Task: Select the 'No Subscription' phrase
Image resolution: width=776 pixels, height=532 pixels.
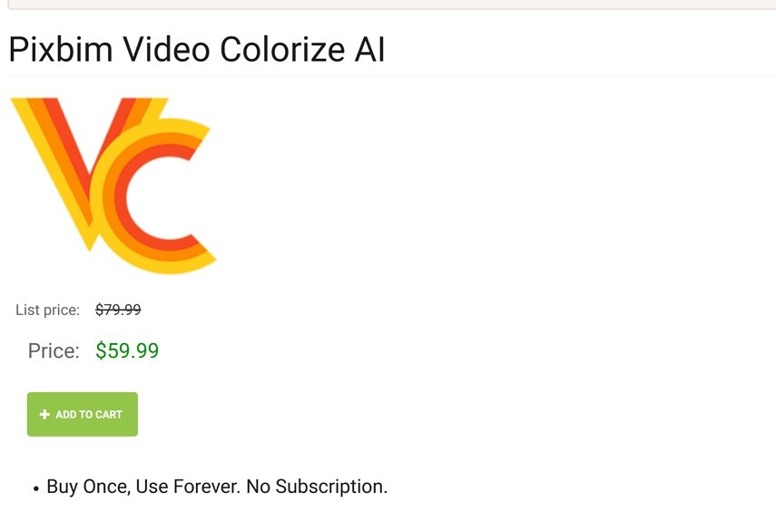Action: pyautogui.click(x=318, y=486)
